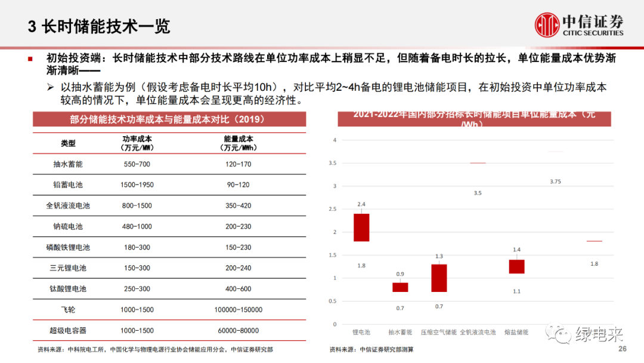Select the 钛酸锂电池 row label

coord(68,289)
